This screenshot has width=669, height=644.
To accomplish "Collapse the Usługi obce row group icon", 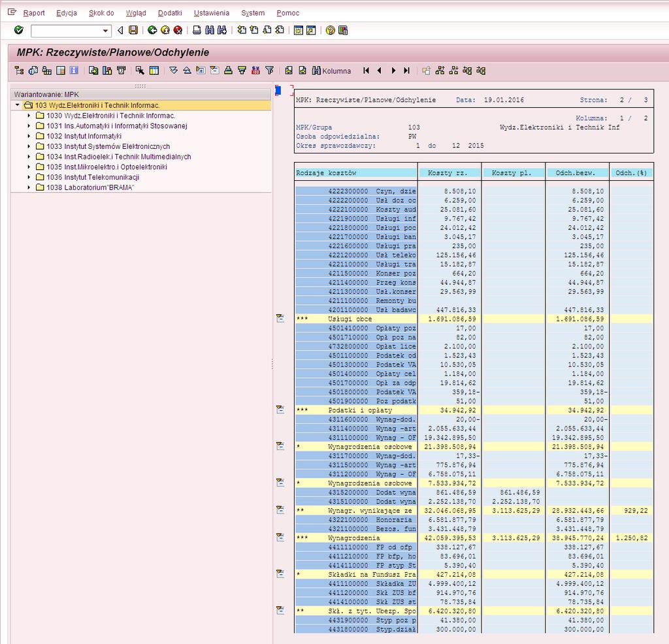I will pos(280,318).
